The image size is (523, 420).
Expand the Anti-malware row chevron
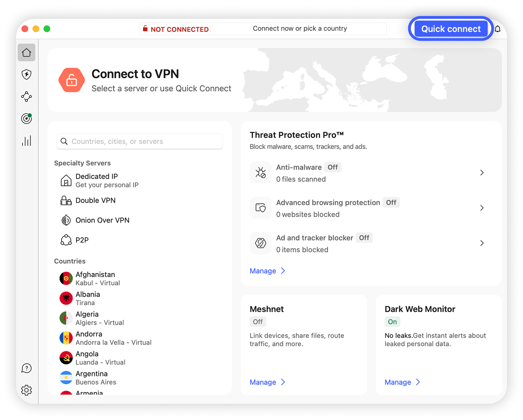[x=482, y=173]
